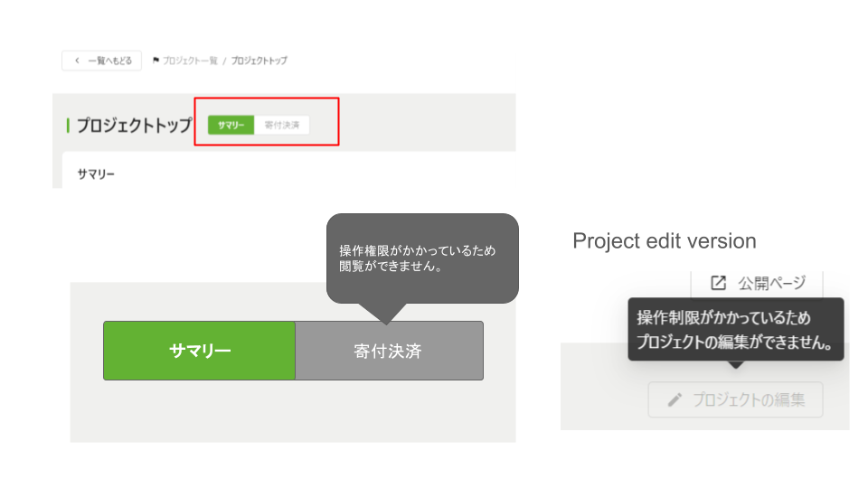The width and height of the screenshot is (868, 488).
Task: Select the small green サマリー tab
Action: point(231,125)
